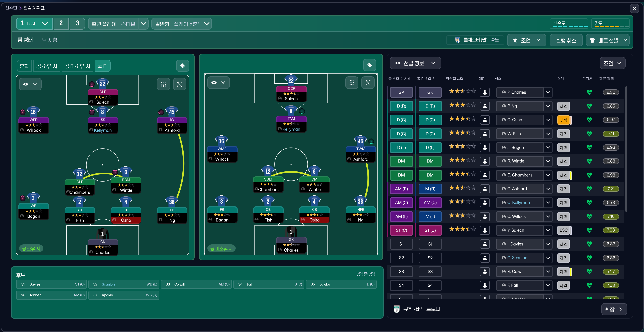Click Salech's number 22 shirt on the in-possession pitch
Image resolution: width=644 pixels, height=332 pixels.
102,83
